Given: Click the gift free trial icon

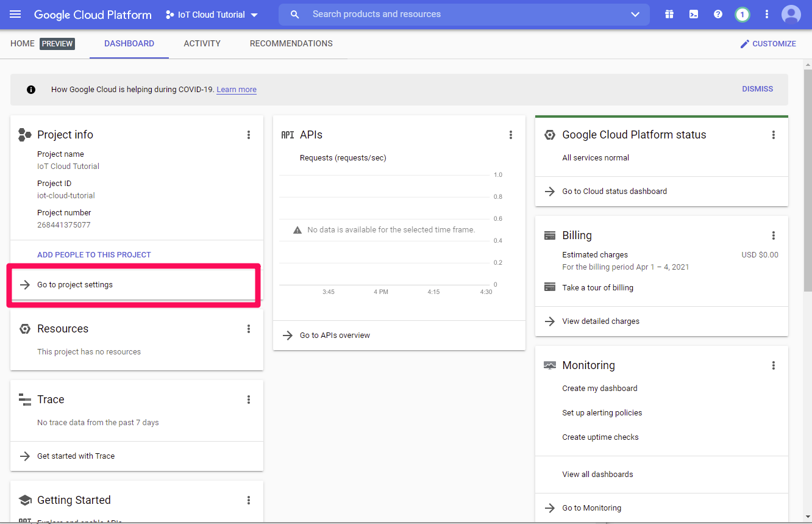Looking at the screenshot, I should pos(669,14).
